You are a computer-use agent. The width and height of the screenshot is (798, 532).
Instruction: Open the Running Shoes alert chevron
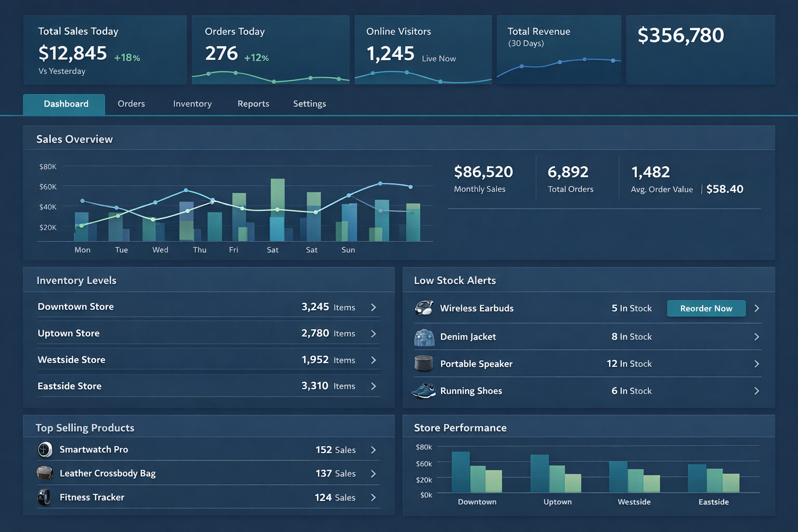[x=756, y=391]
